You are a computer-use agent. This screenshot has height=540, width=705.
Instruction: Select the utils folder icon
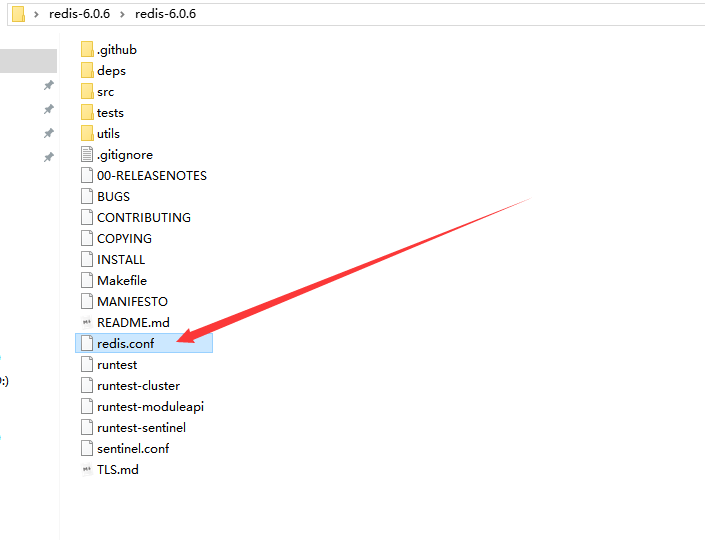pos(87,134)
